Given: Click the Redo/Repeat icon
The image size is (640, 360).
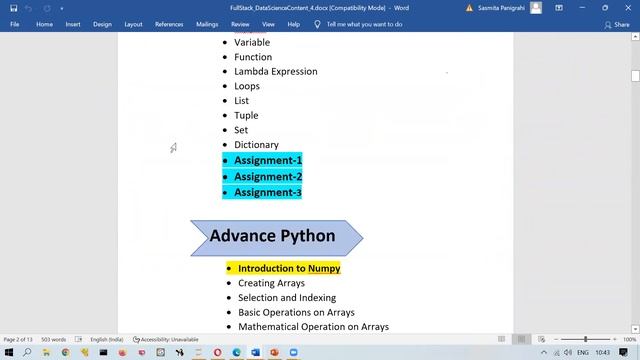Looking at the screenshot, I should (47, 8).
